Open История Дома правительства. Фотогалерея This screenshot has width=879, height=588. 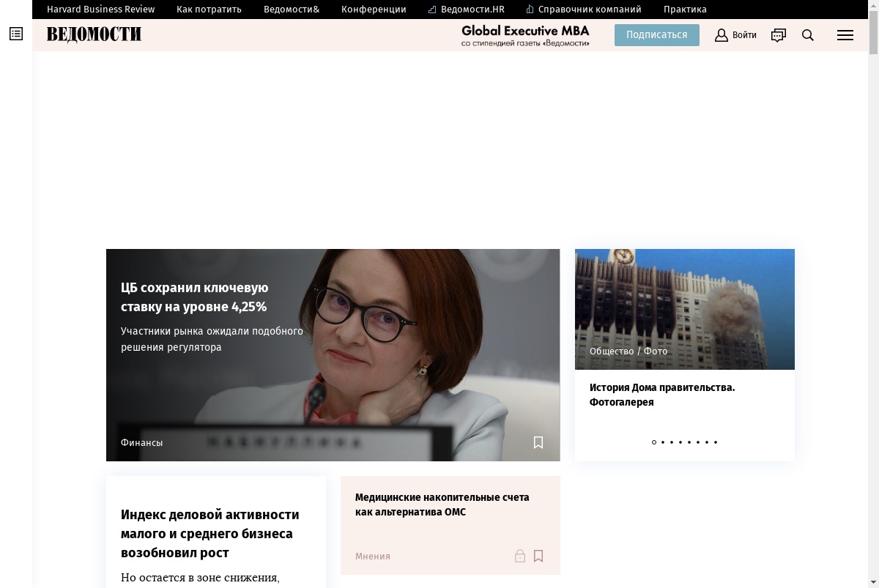pos(662,395)
